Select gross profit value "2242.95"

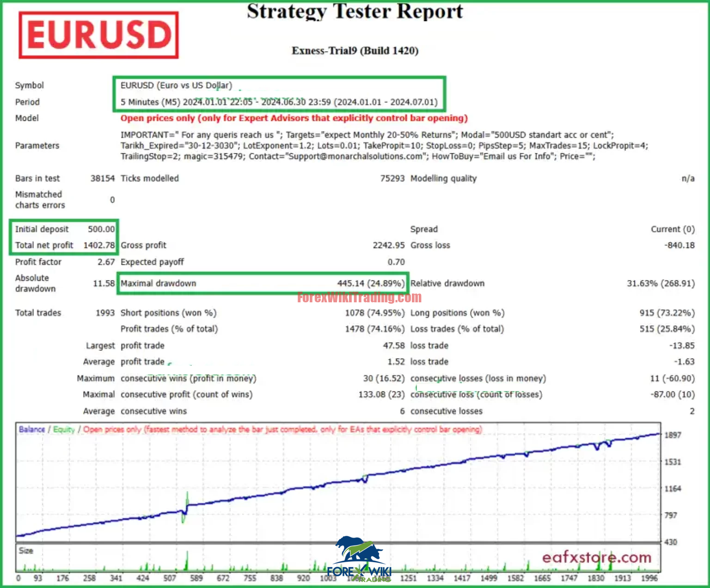click(x=389, y=245)
